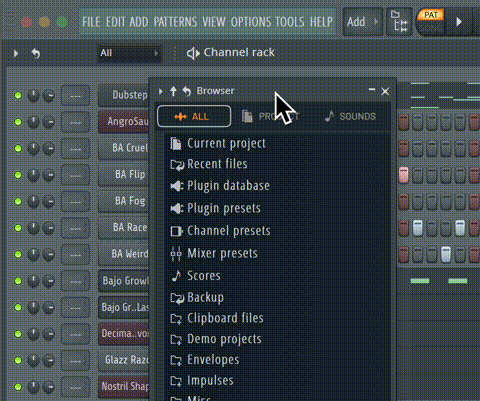Screen dimensions: 480x401
Task: Switch to PAT pattern mode
Action: [431, 15]
